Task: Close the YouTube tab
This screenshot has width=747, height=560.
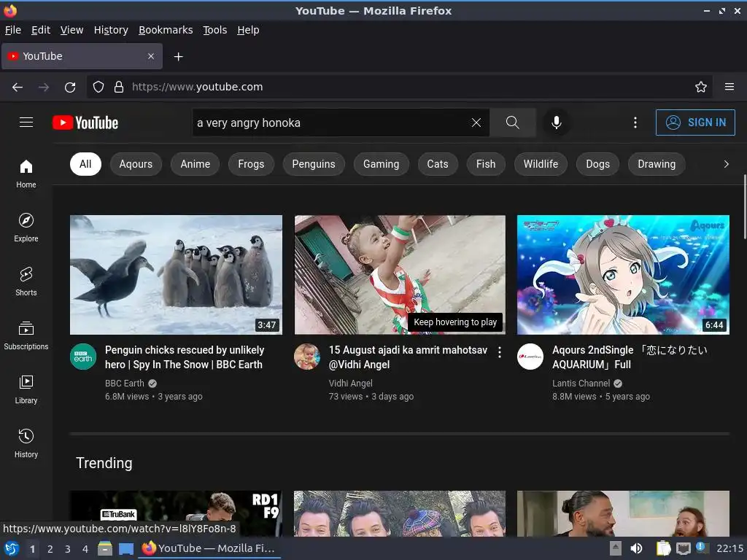Action: [x=151, y=56]
